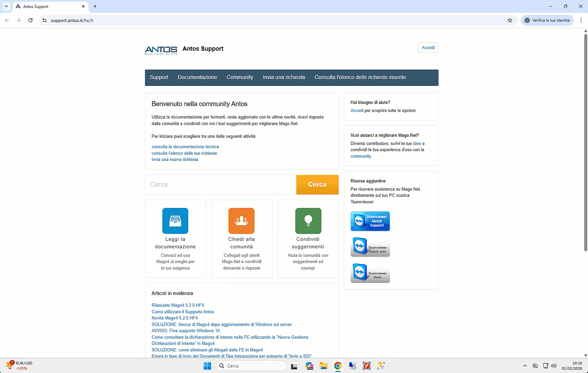Go back with the browser back arrow
Viewport: 588px width, 373px height.
point(7,20)
